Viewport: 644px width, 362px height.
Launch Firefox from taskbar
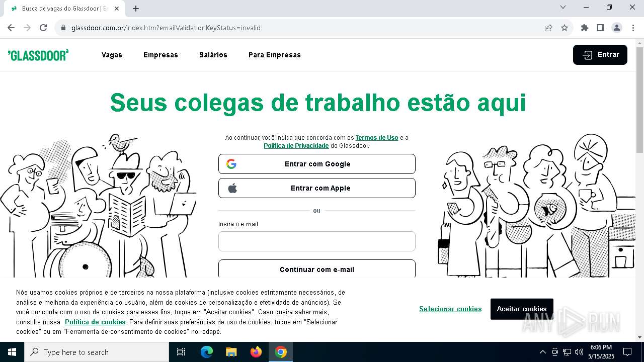(x=256, y=352)
